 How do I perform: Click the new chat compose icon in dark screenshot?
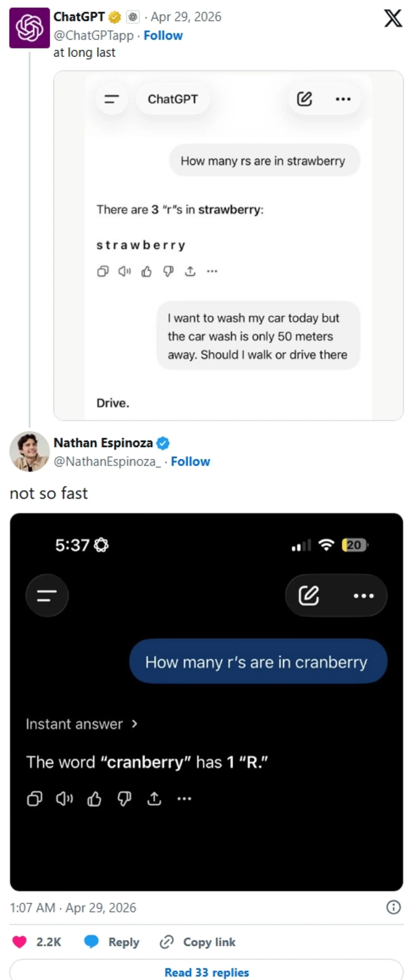click(x=308, y=595)
